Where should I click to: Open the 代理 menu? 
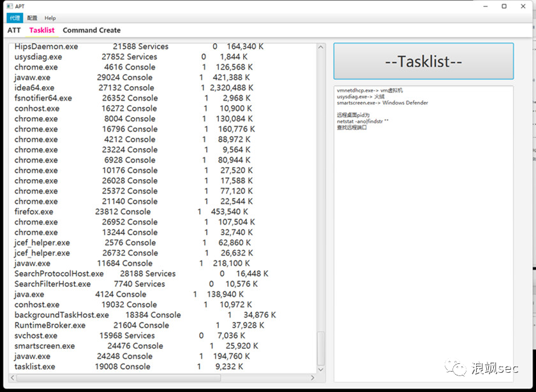(x=15, y=18)
